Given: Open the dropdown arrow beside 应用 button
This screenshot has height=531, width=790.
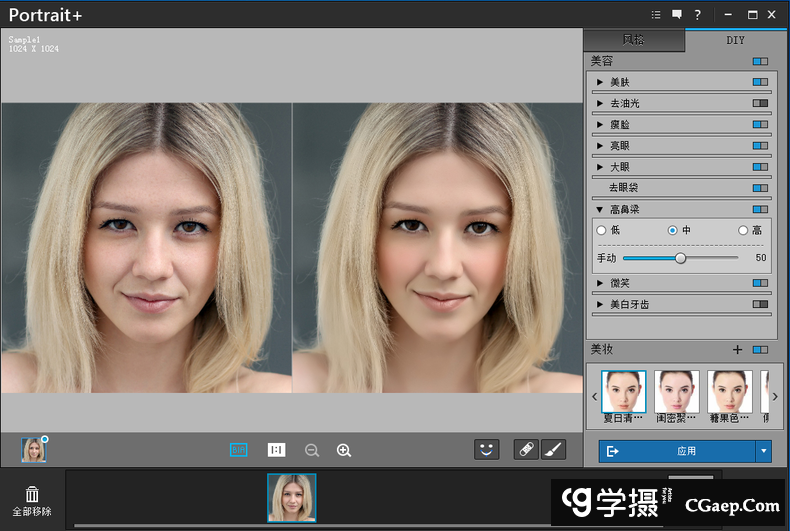Looking at the screenshot, I should point(764,451).
